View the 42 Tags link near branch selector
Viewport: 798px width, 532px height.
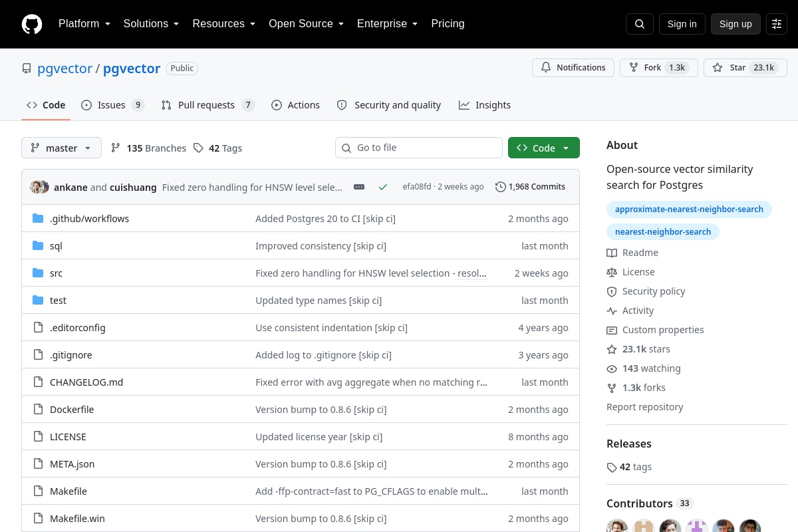point(217,148)
